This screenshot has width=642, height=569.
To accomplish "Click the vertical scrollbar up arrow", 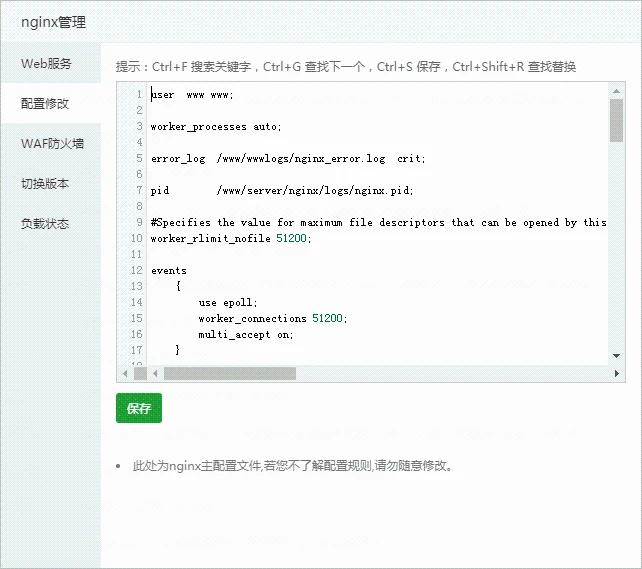I will pyautogui.click(x=616, y=91).
